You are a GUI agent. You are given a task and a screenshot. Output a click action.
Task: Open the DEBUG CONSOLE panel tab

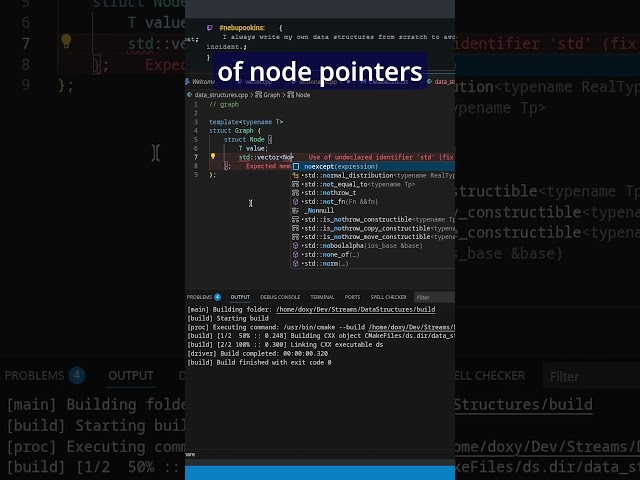pos(280,297)
